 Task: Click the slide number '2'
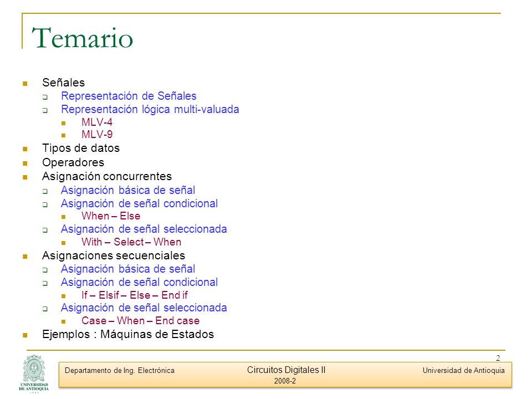click(498, 358)
